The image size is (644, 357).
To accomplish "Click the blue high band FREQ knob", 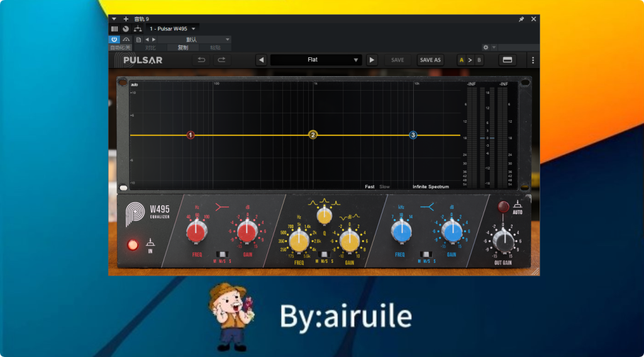I will click(x=401, y=232).
